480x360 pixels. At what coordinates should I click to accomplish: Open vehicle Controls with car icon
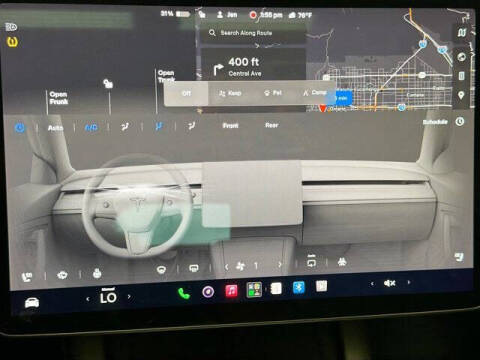point(32,303)
